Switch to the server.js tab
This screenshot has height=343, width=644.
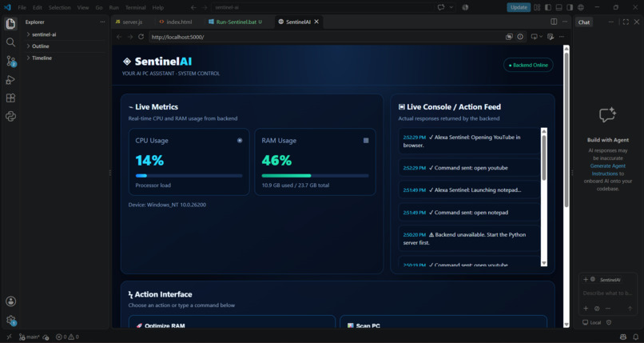(x=133, y=22)
